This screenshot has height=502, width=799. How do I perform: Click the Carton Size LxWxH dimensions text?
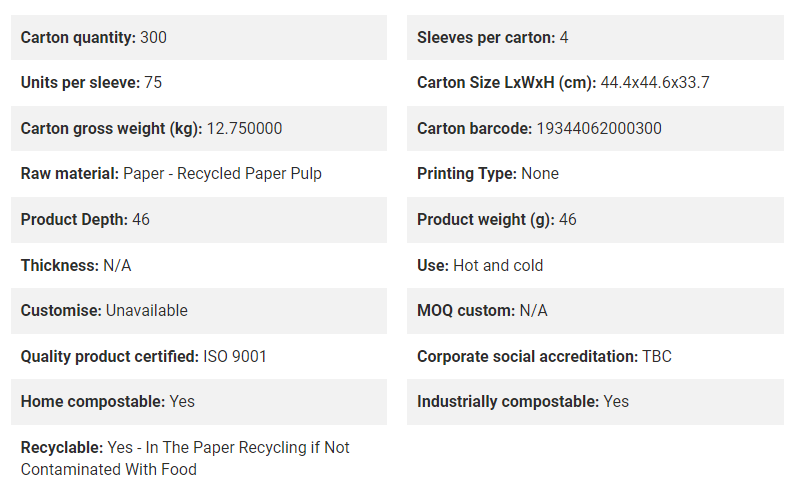tap(655, 83)
